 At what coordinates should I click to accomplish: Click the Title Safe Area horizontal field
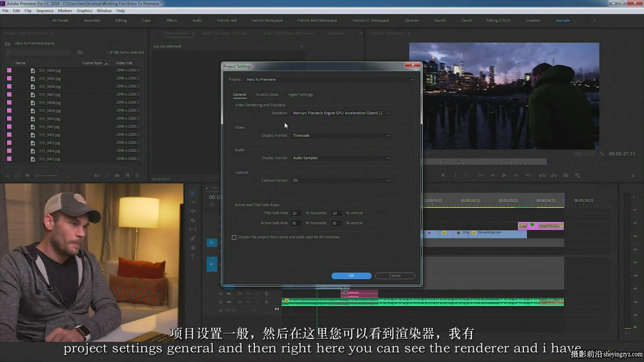(x=296, y=213)
